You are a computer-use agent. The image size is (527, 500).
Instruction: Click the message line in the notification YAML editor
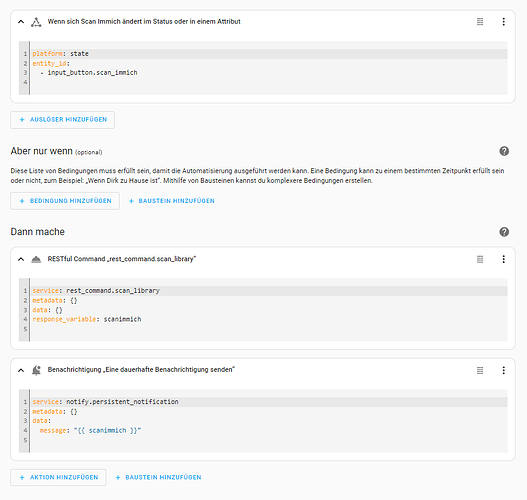90,430
